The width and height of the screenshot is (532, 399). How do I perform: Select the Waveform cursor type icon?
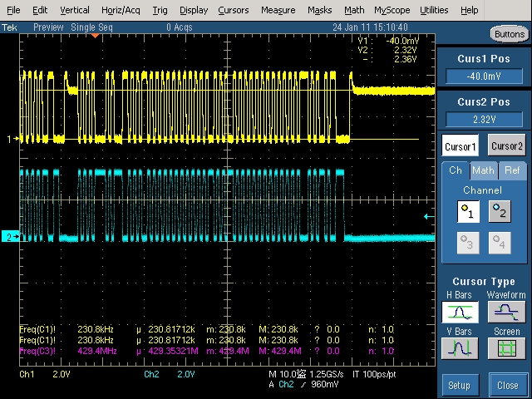tap(506, 312)
